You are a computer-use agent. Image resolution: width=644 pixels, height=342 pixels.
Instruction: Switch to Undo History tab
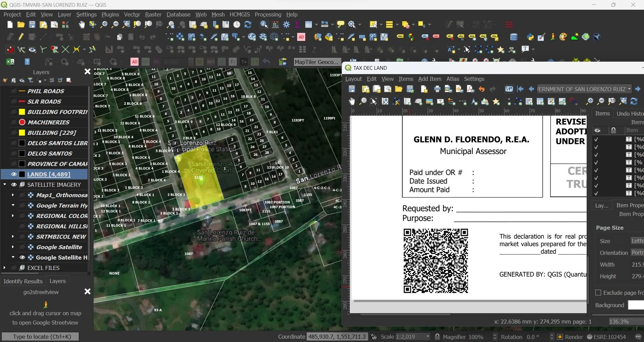tap(630, 114)
